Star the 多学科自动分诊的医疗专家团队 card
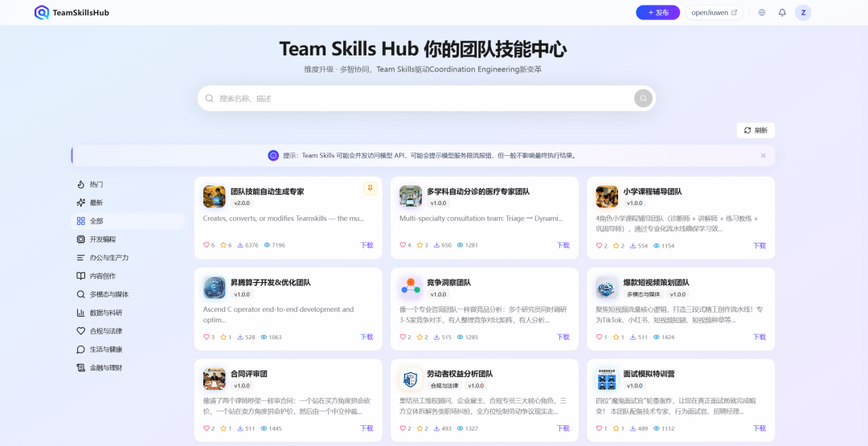868x446 pixels. (420, 244)
